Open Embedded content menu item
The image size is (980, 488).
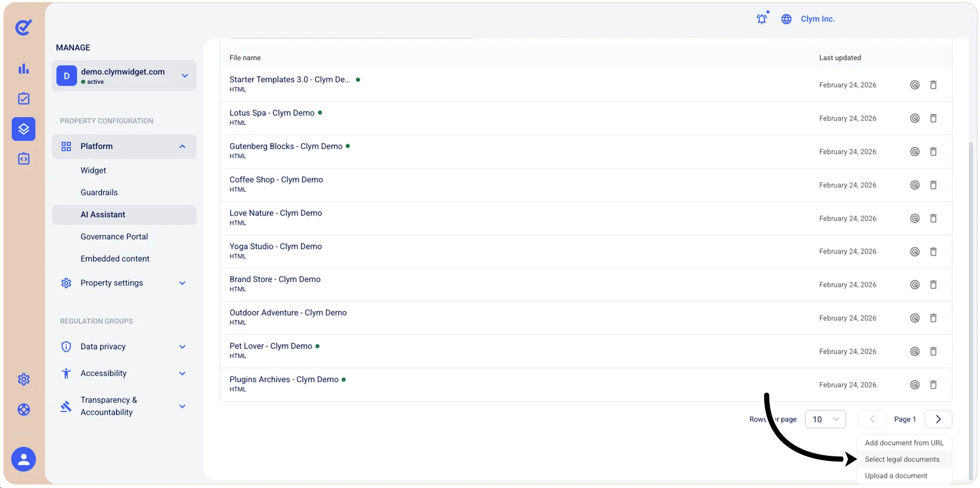click(x=115, y=259)
